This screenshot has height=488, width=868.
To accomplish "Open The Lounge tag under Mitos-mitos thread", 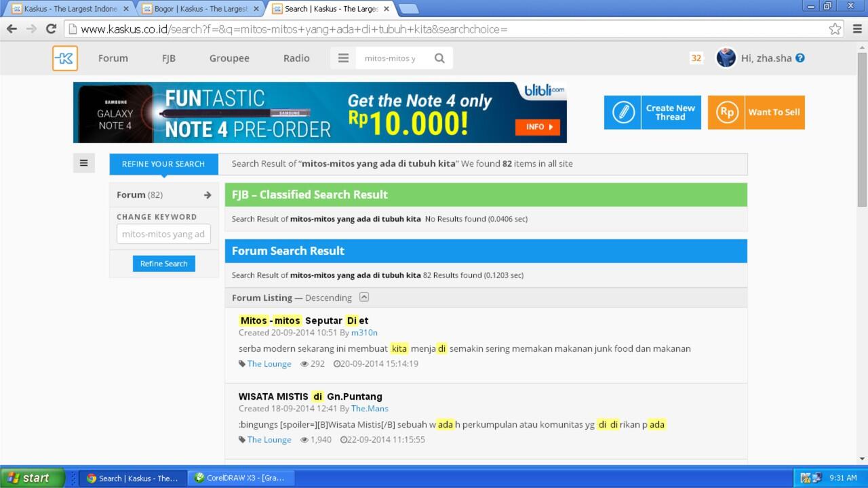I will pyautogui.click(x=269, y=364).
